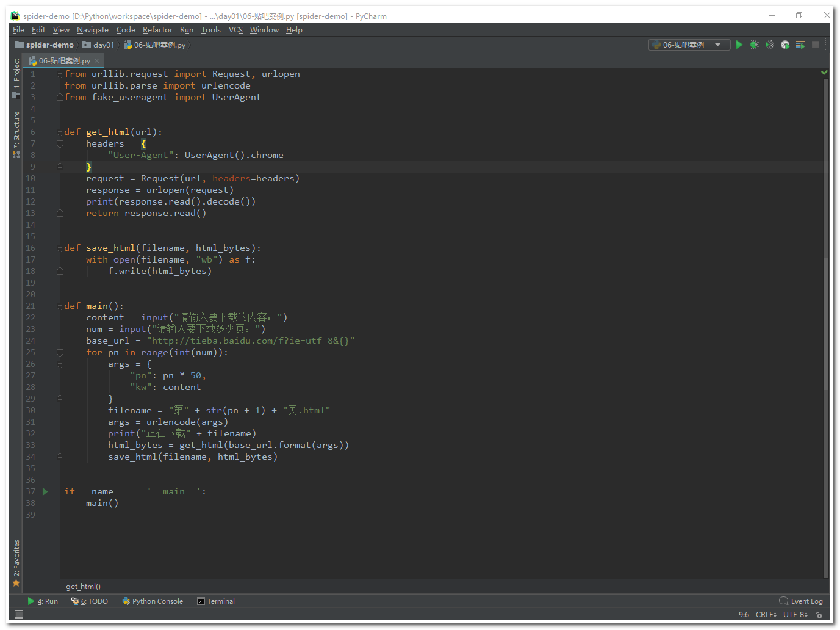The width and height of the screenshot is (840, 630).
Task: Open the TODO tool window
Action: click(90, 601)
